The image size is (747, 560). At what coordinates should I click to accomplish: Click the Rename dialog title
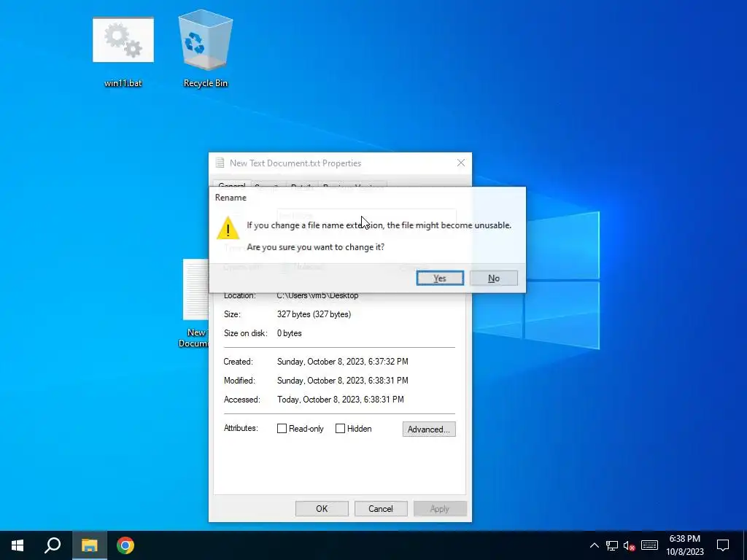coord(231,198)
